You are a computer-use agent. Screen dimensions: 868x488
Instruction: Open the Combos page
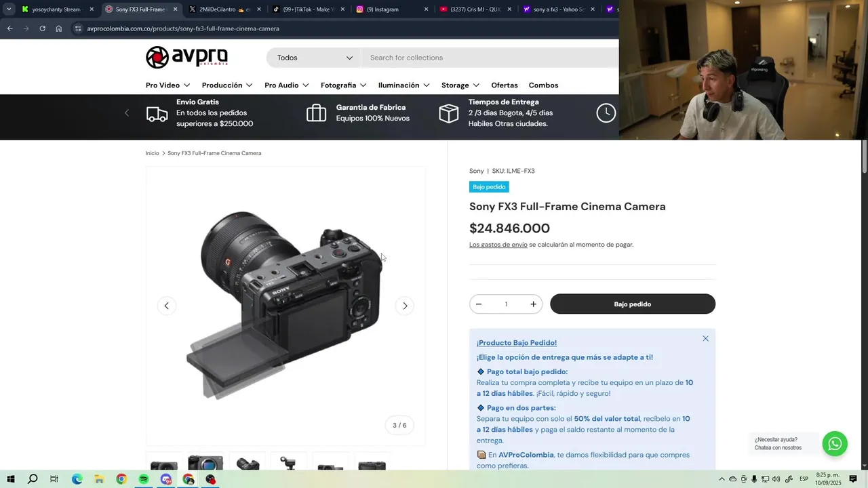(544, 85)
